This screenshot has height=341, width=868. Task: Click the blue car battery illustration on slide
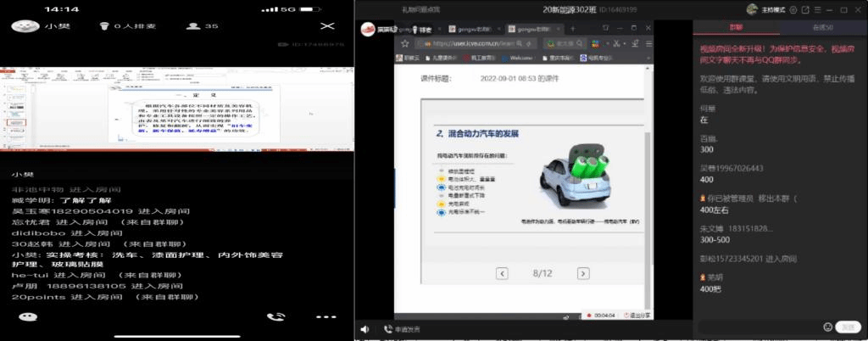[x=575, y=175]
